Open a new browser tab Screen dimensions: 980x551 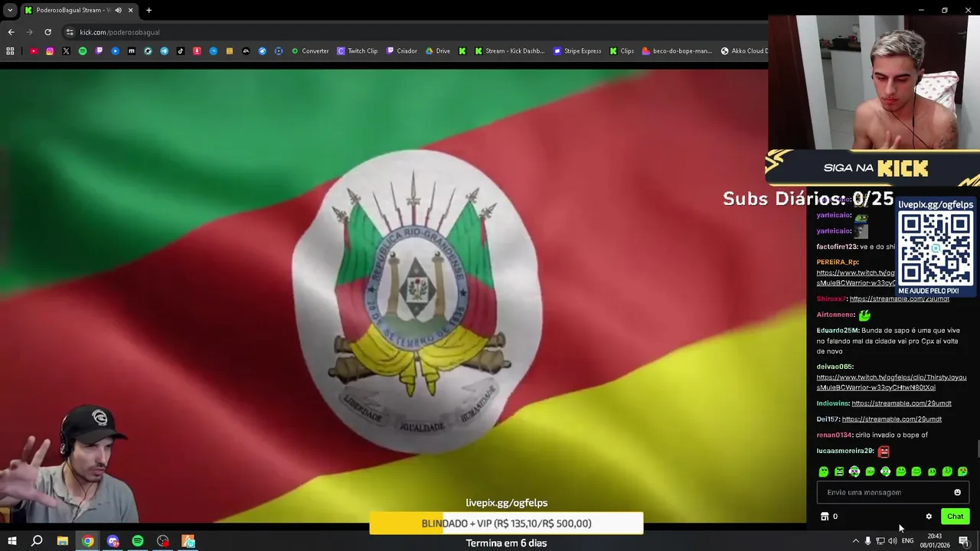pyautogui.click(x=149, y=10)
